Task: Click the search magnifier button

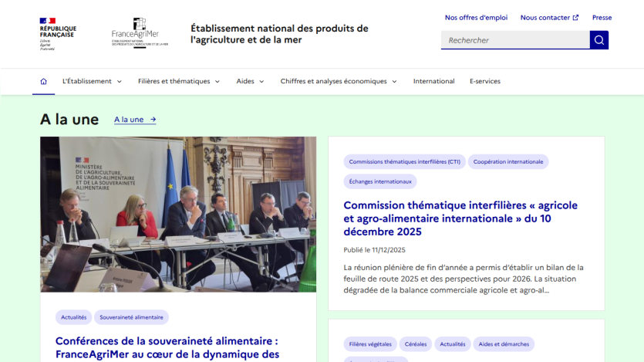Action: 598,40
